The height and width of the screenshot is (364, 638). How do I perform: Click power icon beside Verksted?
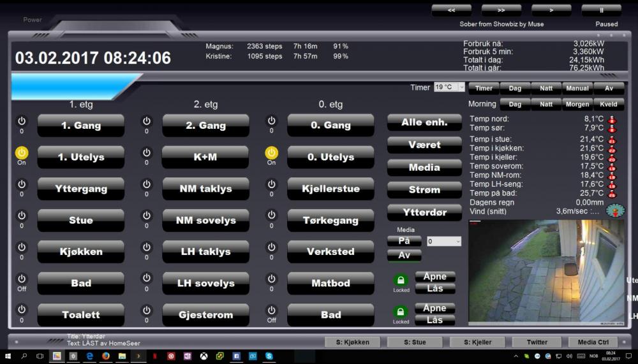click(x=271, y=247)
